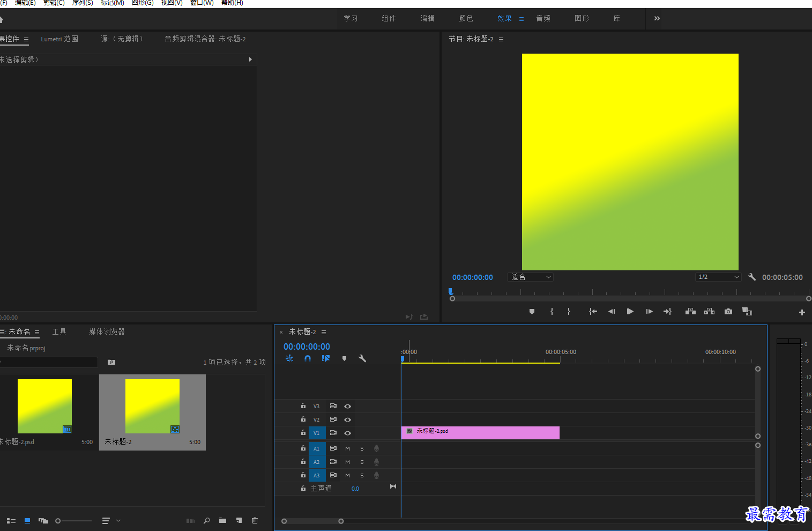Click the comparison view icon beside camera
This screenshot has height=531, width=812.
click(747, 312)
